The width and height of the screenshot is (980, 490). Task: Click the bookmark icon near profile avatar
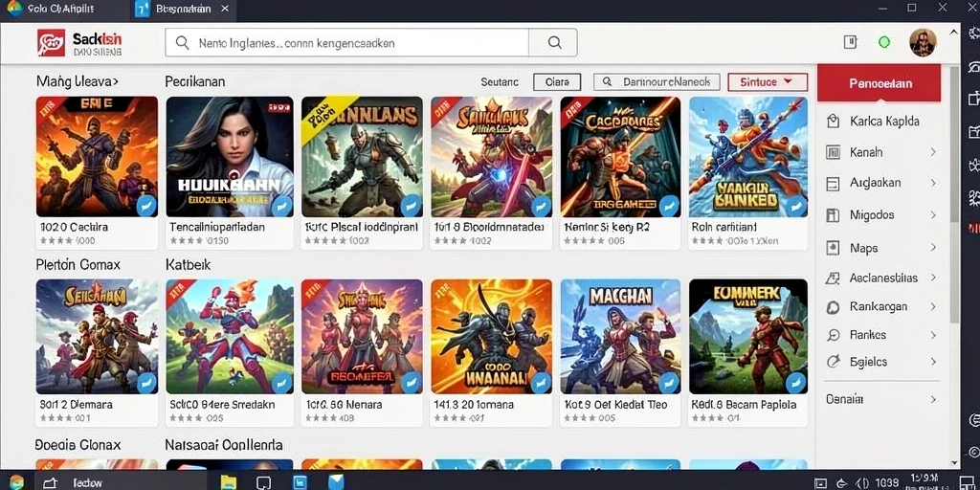[850, 42]
